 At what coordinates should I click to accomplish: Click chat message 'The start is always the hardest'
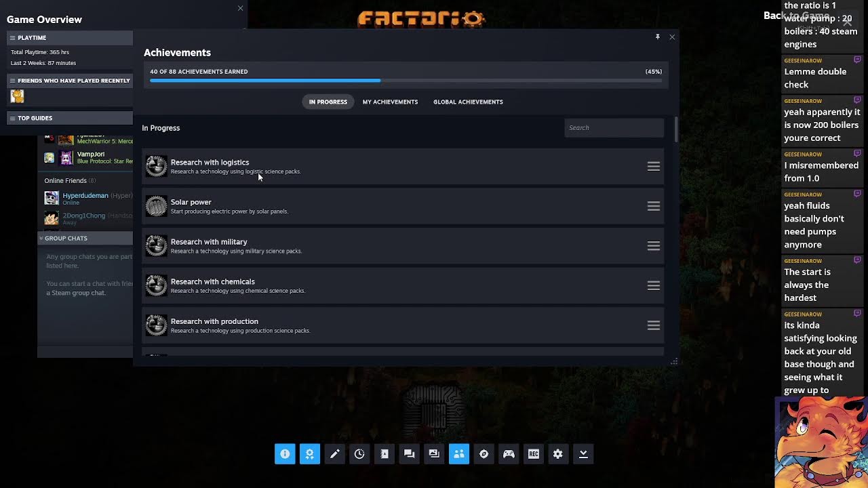coord(807,285)
